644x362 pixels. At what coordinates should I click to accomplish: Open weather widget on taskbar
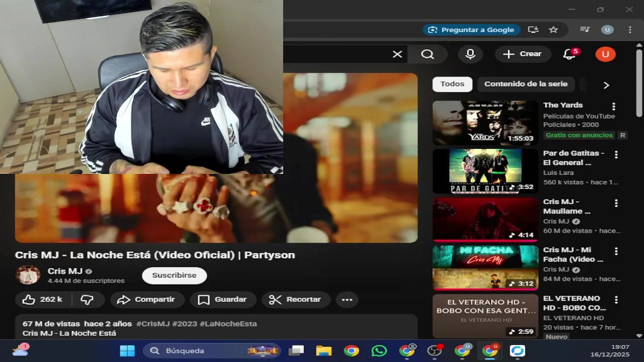click(20, 350)
